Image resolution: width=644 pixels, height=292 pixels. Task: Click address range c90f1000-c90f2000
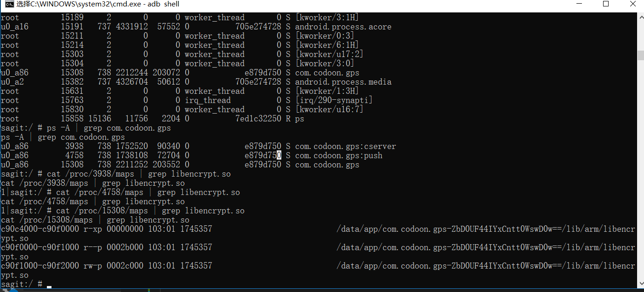[40, 266]
